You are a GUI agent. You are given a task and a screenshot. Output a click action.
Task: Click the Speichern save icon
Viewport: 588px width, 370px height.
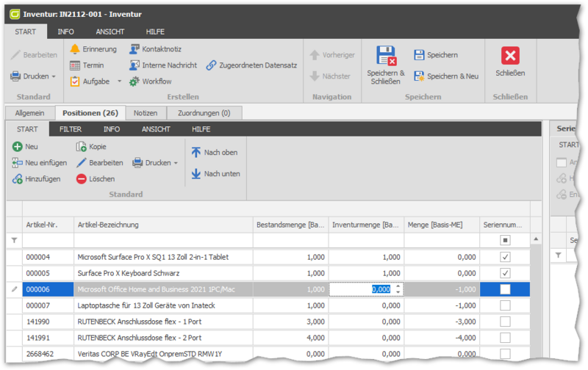point(419,55)
